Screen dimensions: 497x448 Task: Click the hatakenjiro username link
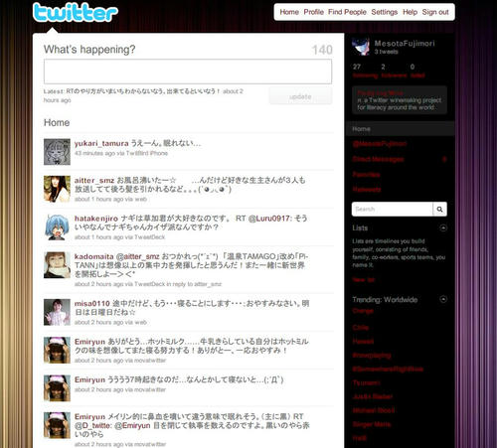pyautogui.click(x=96, y=219)
